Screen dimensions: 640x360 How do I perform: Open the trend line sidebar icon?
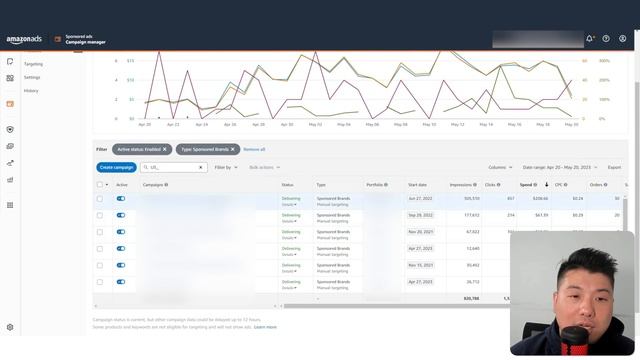pyautogui.click(x=10, y=163)
